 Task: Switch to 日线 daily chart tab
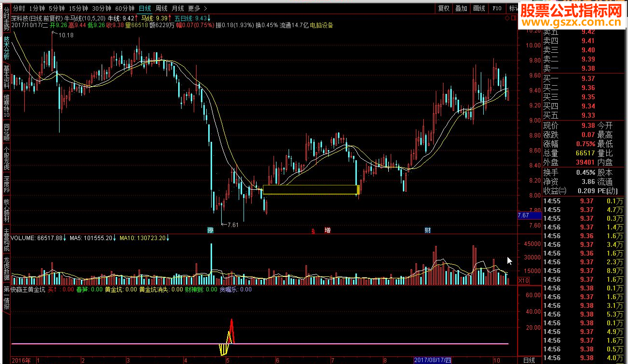pyautogui.click(x=145, y=8)
